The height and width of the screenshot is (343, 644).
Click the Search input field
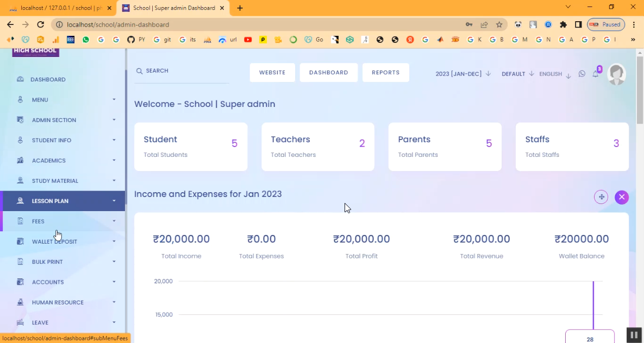(185, 71)
